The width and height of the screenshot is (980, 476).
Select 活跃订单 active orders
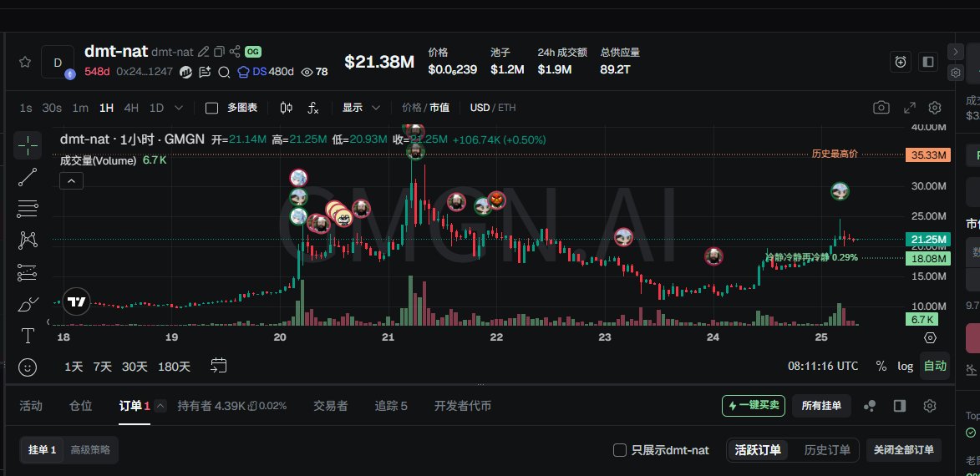[x=758, y=450]
